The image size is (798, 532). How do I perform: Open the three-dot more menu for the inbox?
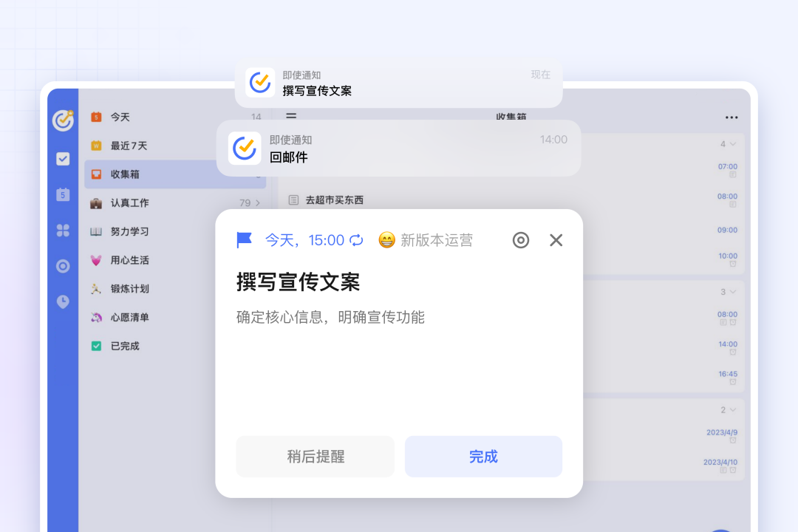coord(731,117)
